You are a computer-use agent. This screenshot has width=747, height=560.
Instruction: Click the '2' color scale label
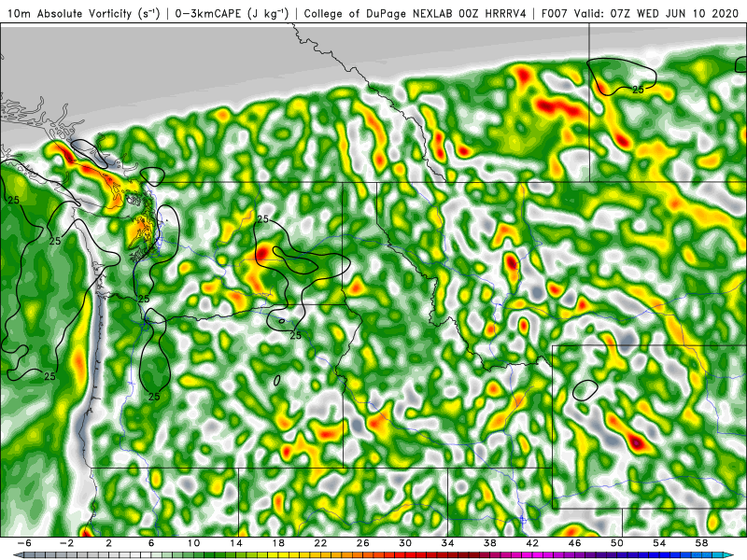109,543
